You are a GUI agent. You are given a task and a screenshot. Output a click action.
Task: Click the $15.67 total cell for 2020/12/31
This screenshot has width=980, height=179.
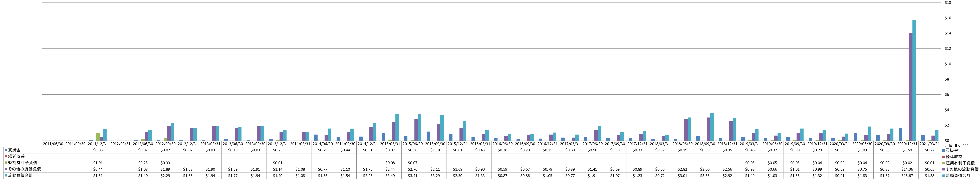click(x=907, y=175)
